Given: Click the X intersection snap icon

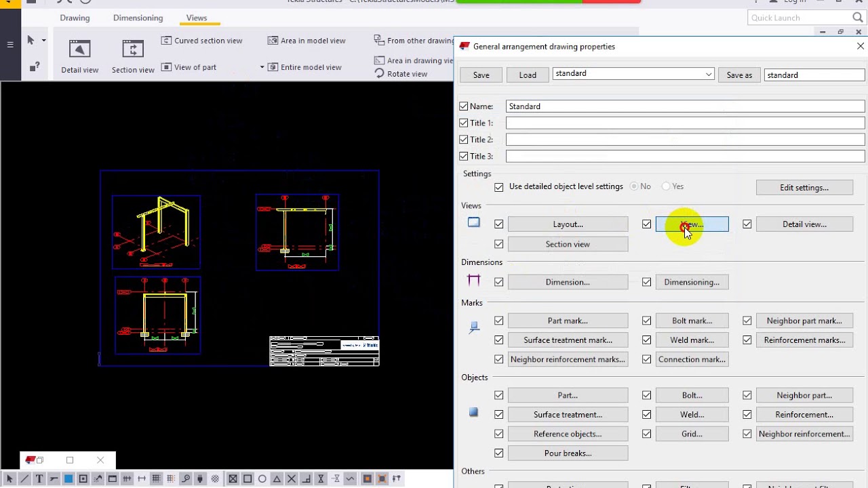Looking at the screenshot, I should point(292,479).
